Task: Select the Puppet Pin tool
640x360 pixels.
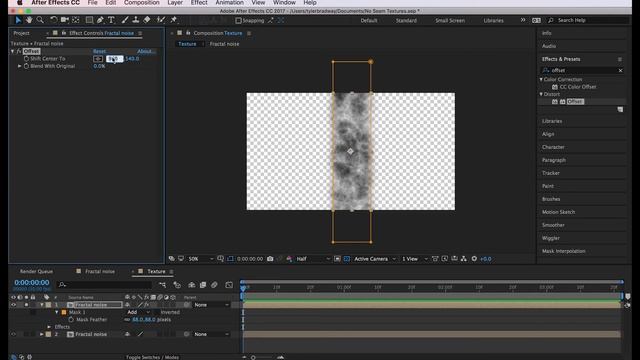Action: pyautogui.click(x=173, y=20)
